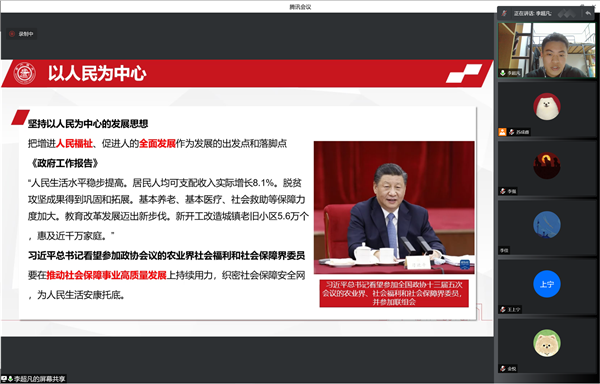Click the muted mic icon under the sunset avatar

[503, 191]
